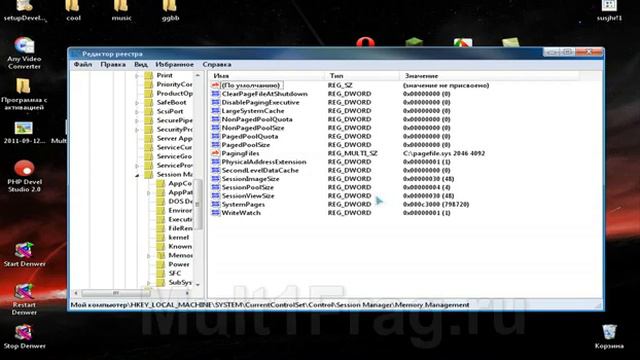Click the PagingFiles value C:\pagefile.sys 2046 4092
Image resolution: width=640 pixels, height=360 pixels.
pos(444,153)
